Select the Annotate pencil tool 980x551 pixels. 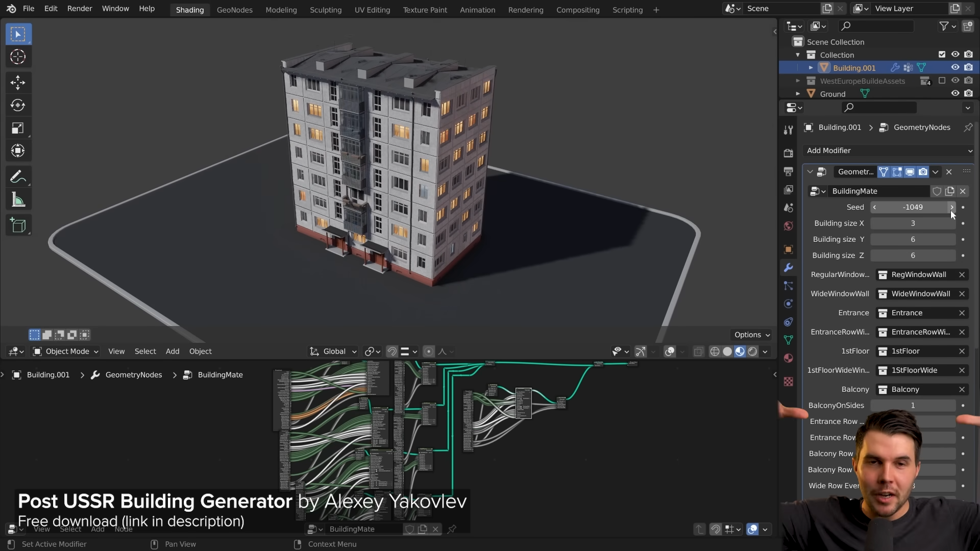[18, 177]
